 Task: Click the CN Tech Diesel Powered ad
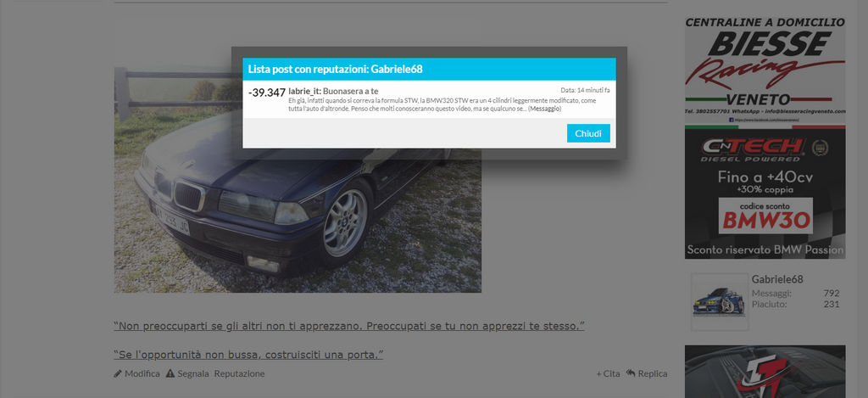(765, 192)
